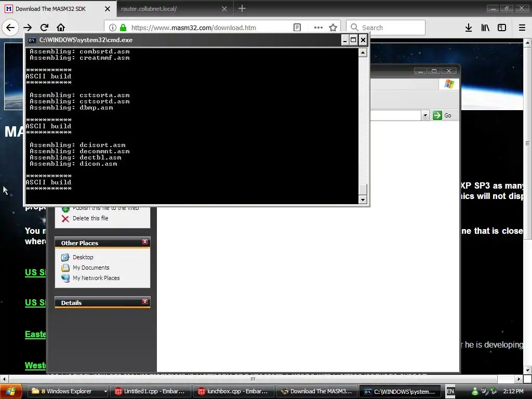Open the 8 Windows Explorer taskbar group
This screenshot has width=532, height=399.
(x=67, y=391)
